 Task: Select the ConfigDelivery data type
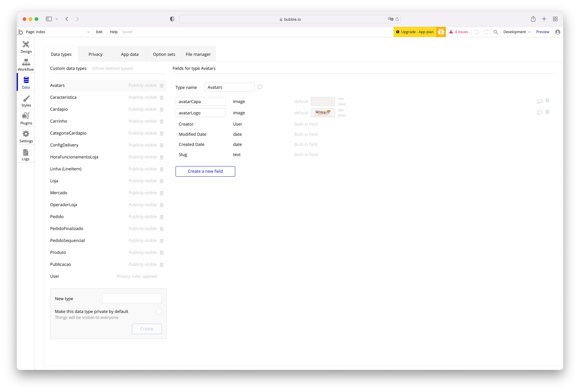[108, 145]
